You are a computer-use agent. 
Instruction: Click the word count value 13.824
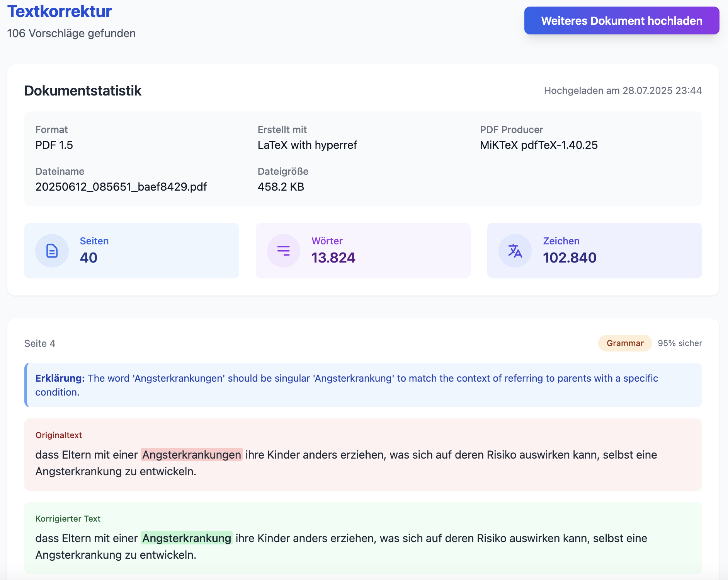coord(333,258)
